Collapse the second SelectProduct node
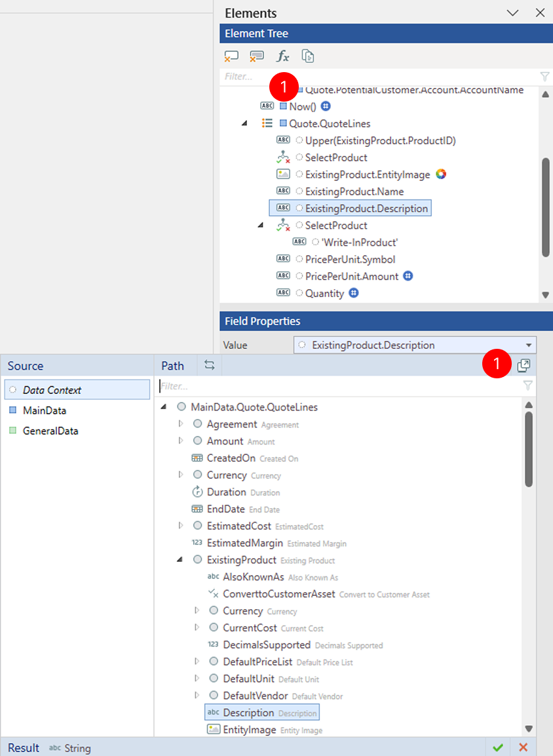The height and width of the screenshot is (756, 553). 261,225
